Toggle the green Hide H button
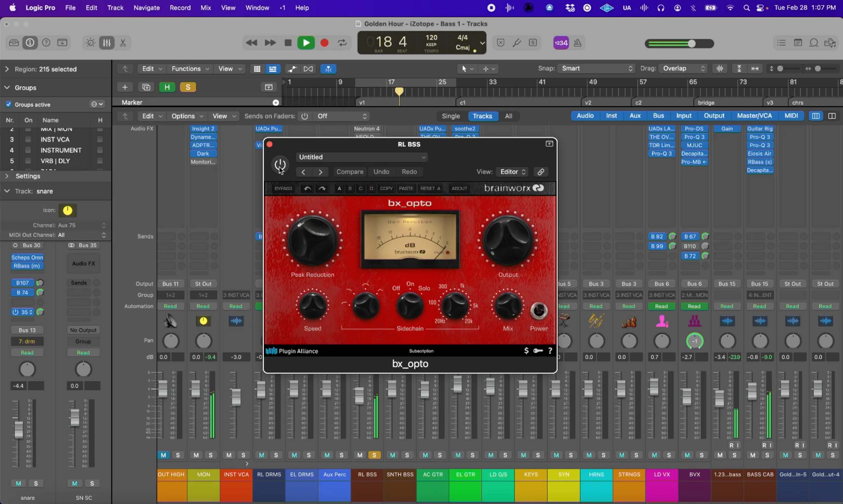 167,87
